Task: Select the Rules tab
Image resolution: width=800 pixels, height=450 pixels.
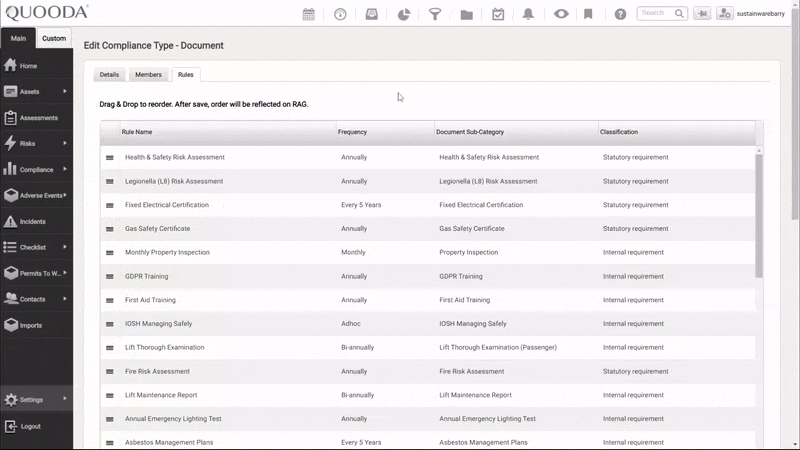Action: point(186,74)
